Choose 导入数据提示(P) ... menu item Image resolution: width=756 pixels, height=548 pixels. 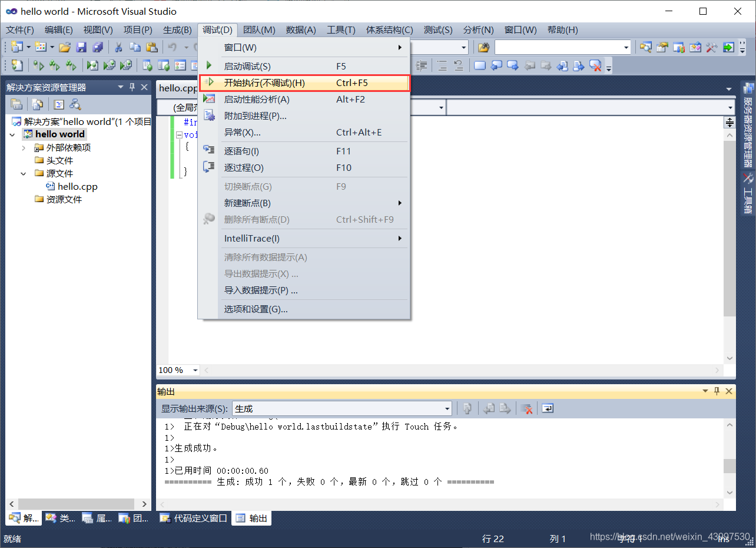(304, 290)
